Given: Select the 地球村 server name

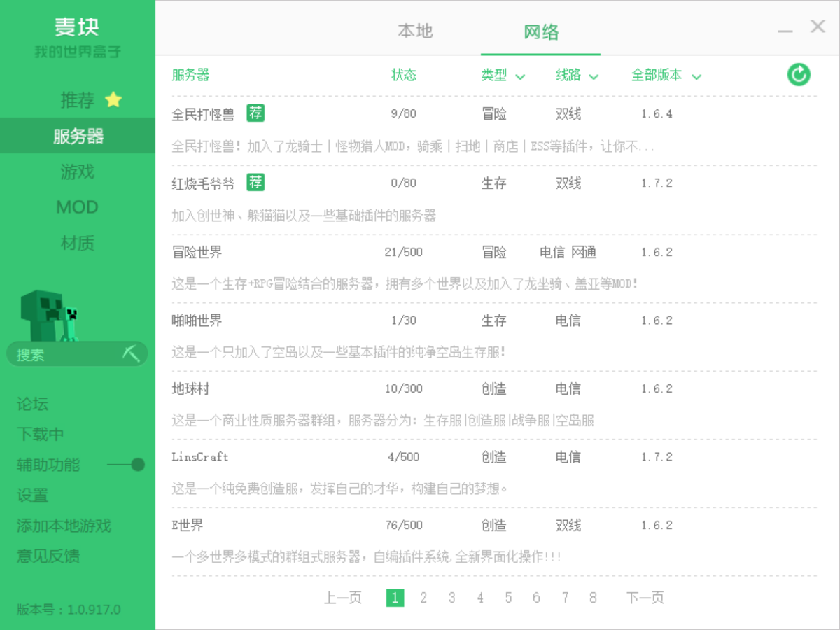Looking at the screenshot, I should click(190, 388).
